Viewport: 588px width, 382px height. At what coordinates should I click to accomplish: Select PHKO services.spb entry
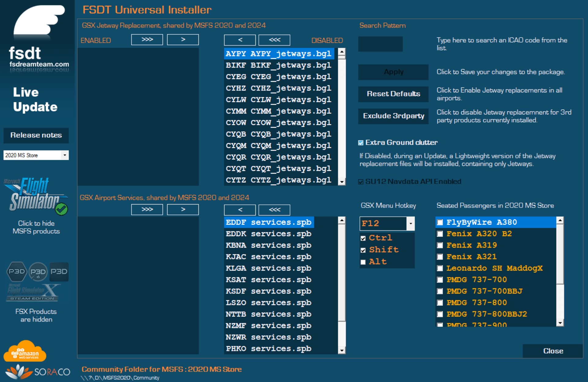tap(269, 349)
